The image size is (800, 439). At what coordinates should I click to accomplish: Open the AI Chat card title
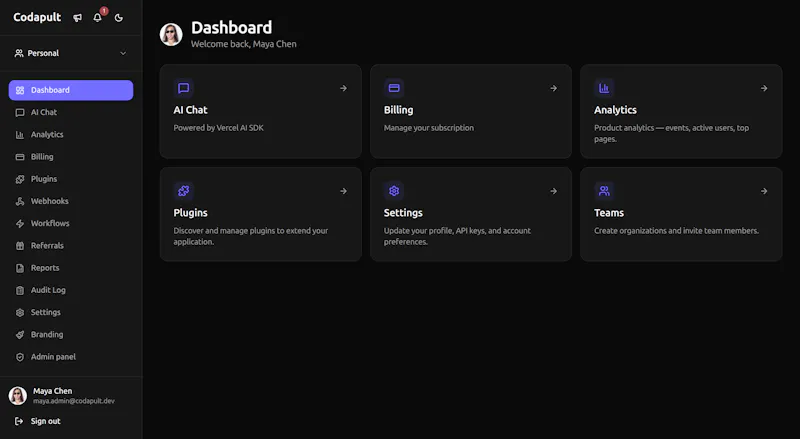190,110
